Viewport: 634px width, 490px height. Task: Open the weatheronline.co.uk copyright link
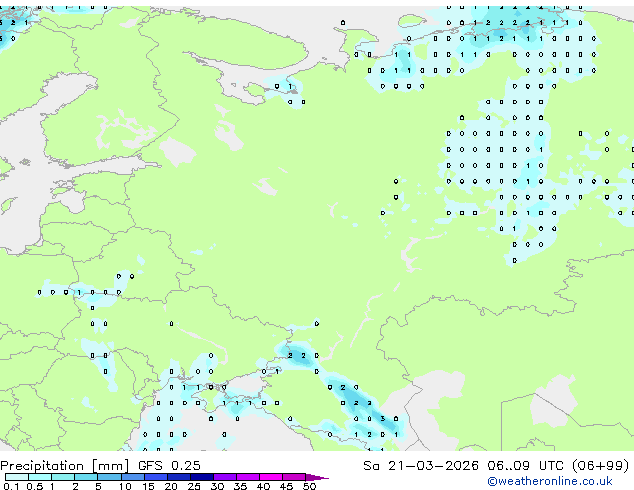(550, 481)
